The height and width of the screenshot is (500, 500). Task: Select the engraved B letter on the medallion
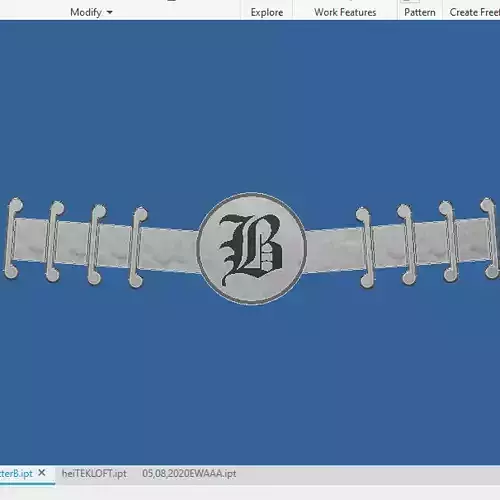click(x=251, y=250)
